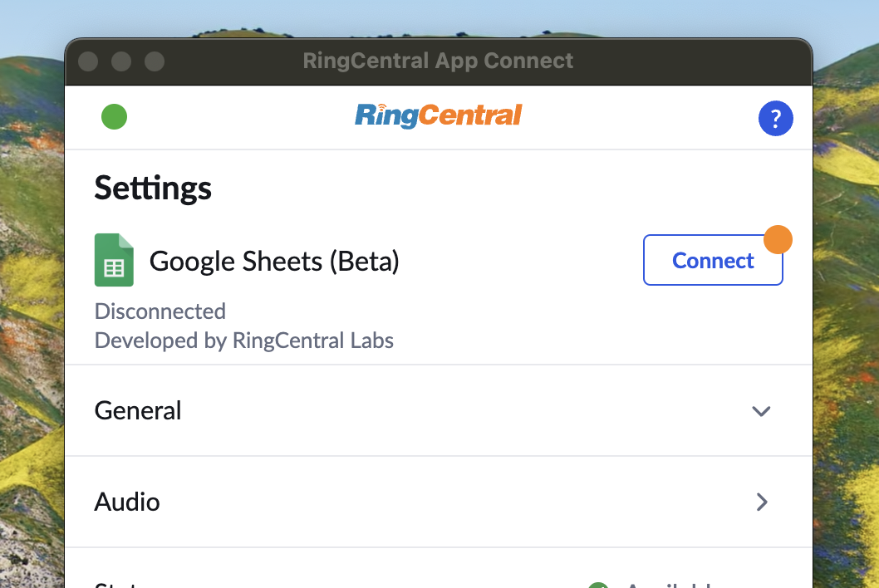Open the Audio settings panel
Image resolution: width=879 pixels, height=588 pixels.
tap(127, 502)
